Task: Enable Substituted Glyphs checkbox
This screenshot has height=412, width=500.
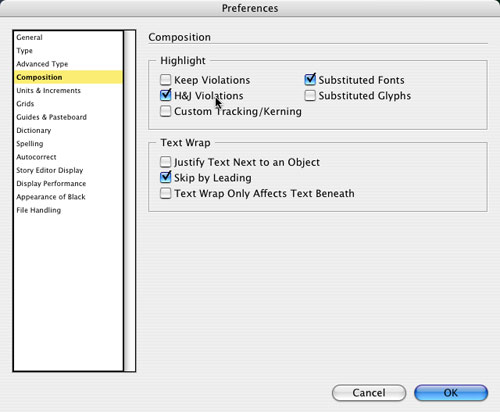Action: tap(310, 96)
